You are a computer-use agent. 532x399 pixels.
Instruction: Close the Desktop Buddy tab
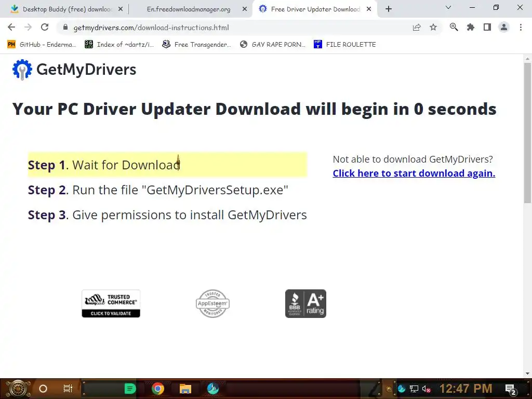(x=121, y=9)
